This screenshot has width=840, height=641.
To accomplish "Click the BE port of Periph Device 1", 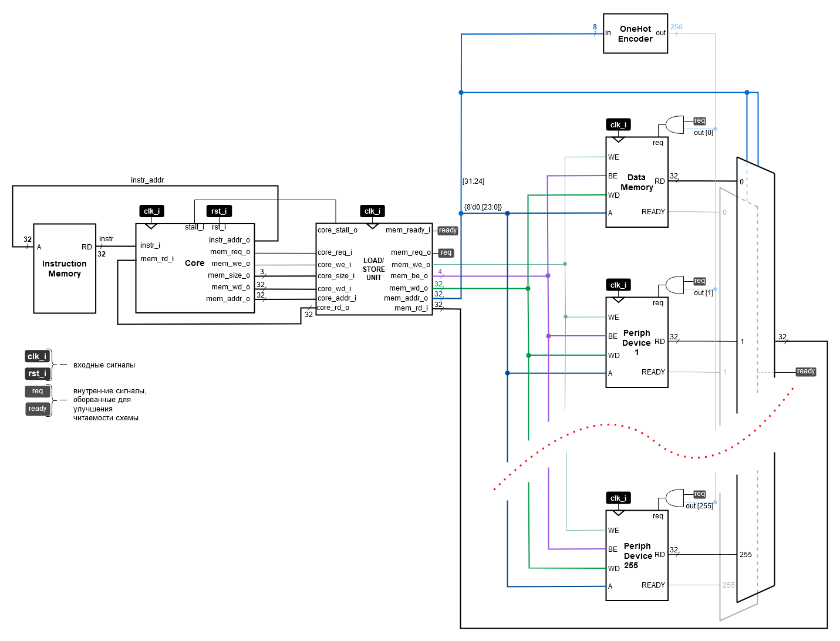I will coord(613,336).
